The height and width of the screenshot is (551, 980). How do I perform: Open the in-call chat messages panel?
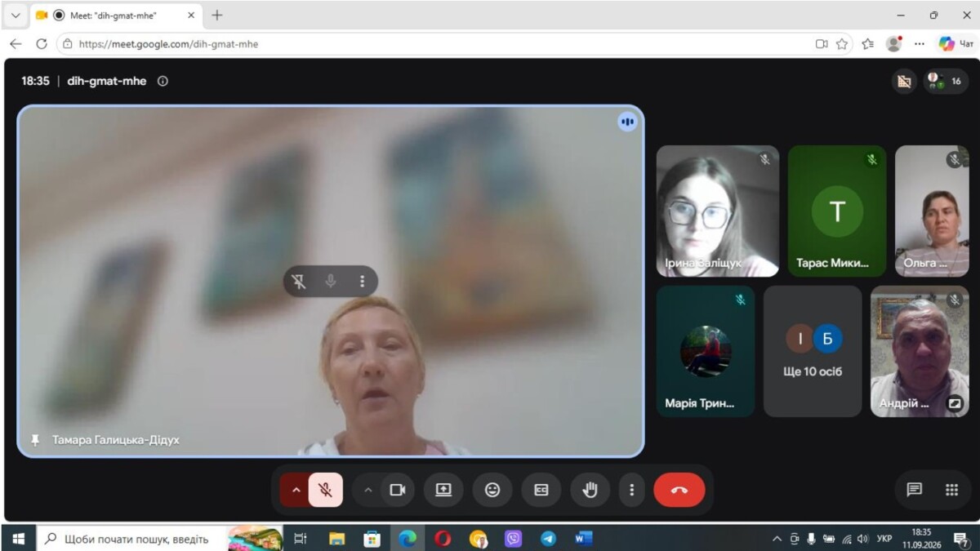pos(914,490)
